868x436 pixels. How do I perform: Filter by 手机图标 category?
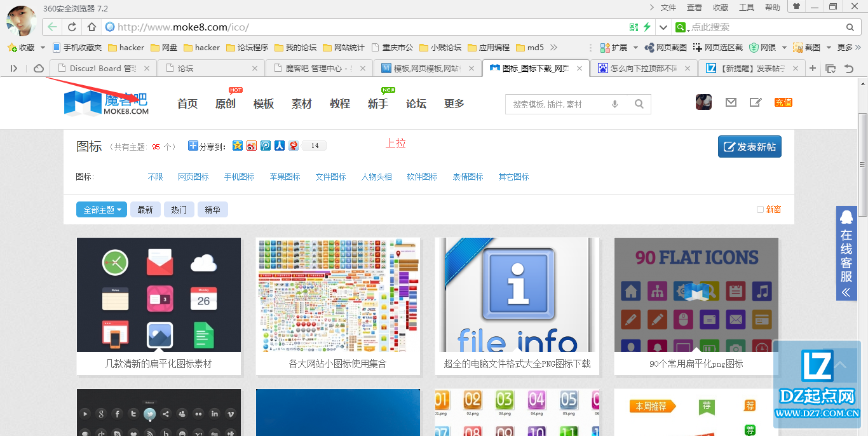(x=240, y=177)
